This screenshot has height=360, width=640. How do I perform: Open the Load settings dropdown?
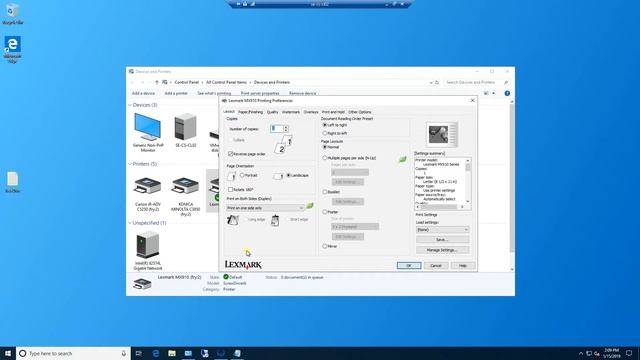click(x=442, y=230)
